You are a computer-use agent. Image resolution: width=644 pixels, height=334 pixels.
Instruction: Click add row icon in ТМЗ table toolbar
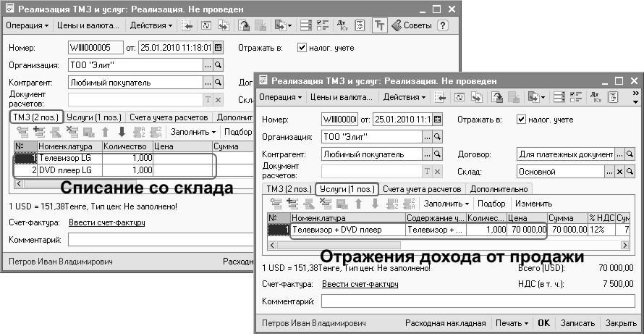tap(22, 132)
